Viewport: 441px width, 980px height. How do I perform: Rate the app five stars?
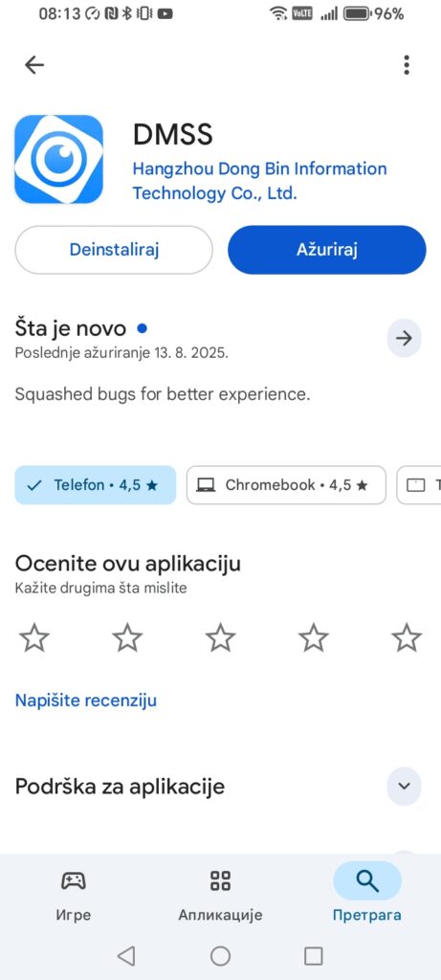point(407,638)
